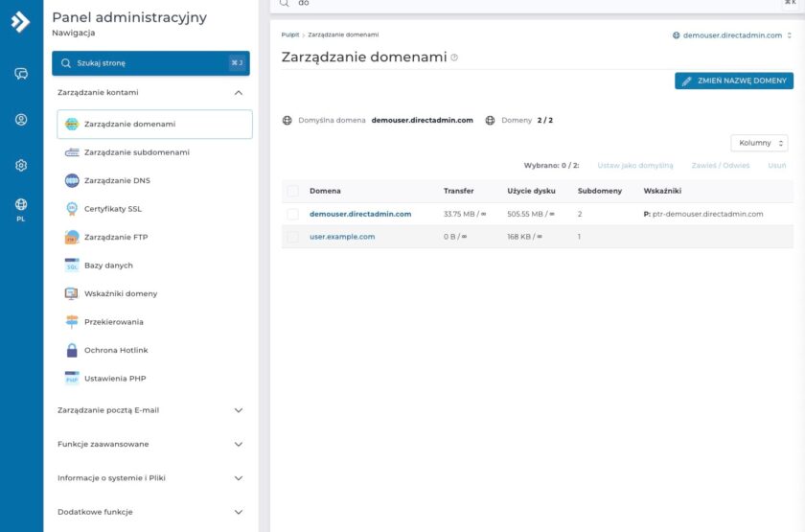Click the Zarządzanie DNS globe icon
805x532 pixels.
(x=72, y=180)
